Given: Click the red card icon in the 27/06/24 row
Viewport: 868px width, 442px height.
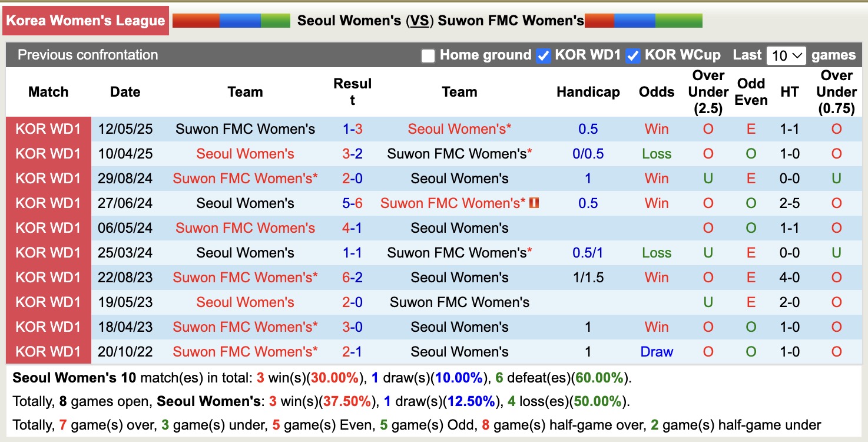Looking at the screenshot, I should tap(535, 203).
